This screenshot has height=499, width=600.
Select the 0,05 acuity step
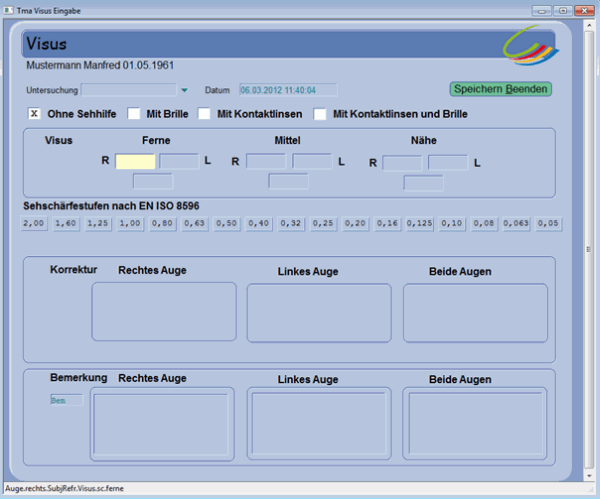pyautogui.click(x=548, y=223)
